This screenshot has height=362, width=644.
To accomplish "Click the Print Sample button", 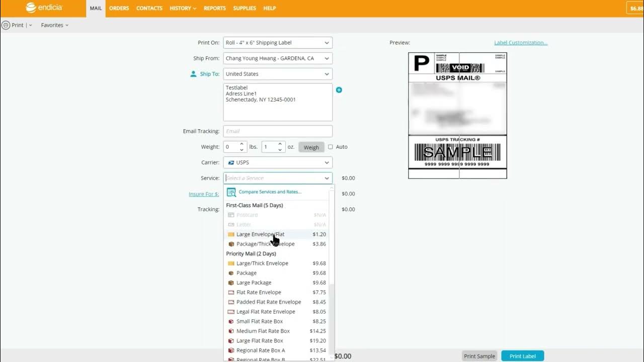I will coord(479,356).
